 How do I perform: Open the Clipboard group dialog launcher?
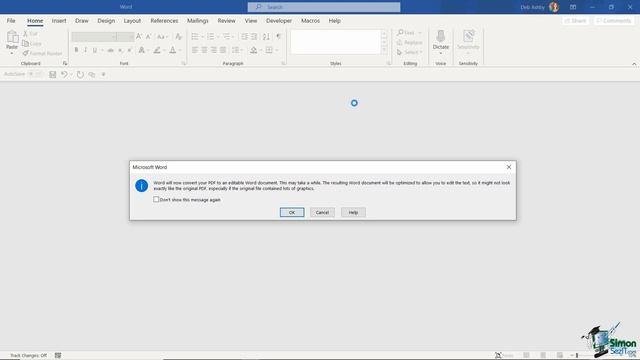click(x=64, y=63)
